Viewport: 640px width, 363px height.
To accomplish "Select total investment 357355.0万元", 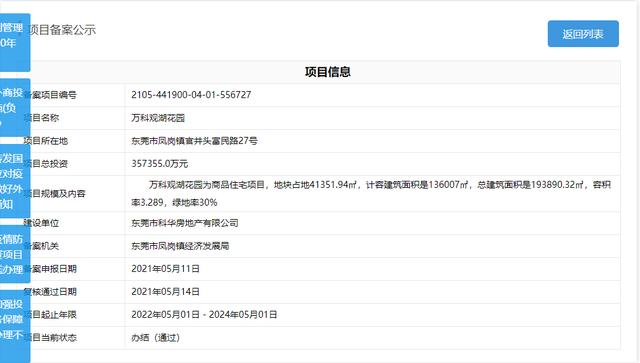I will click(160, 164).
